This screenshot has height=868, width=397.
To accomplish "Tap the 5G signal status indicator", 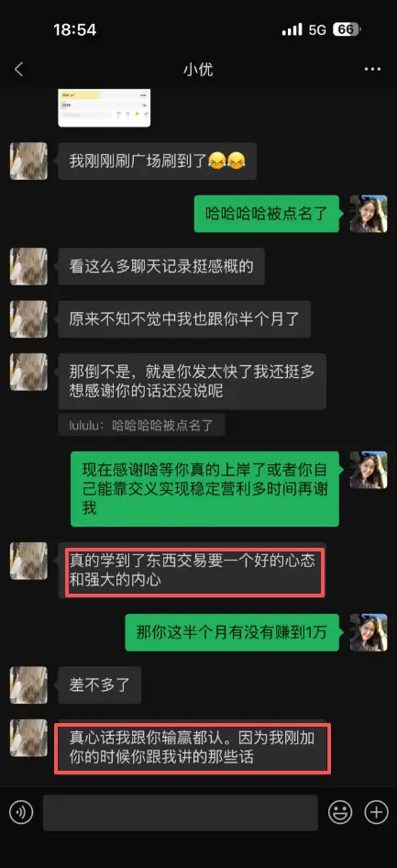I will tap(318, 29).
